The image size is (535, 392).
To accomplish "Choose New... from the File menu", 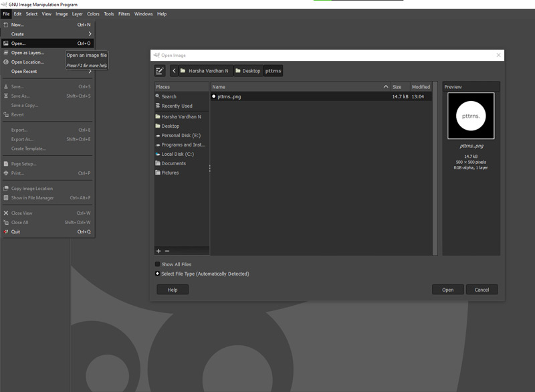I will click(x=47, y=25).
